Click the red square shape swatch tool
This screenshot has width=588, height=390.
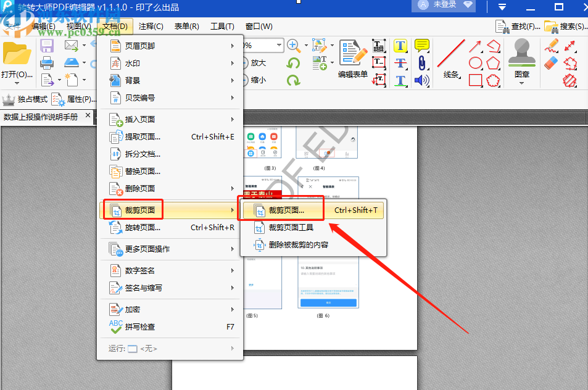click(474, 79)
